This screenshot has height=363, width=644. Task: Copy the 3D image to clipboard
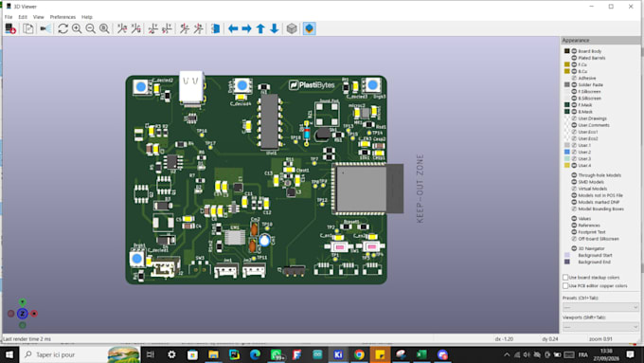coord(27,28)
